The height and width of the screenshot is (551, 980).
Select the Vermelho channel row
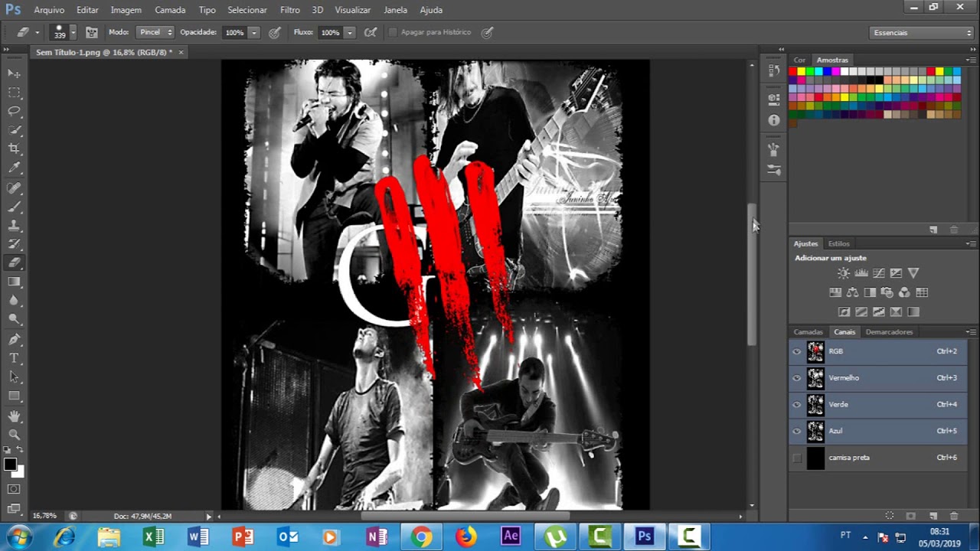pos(878,378)
